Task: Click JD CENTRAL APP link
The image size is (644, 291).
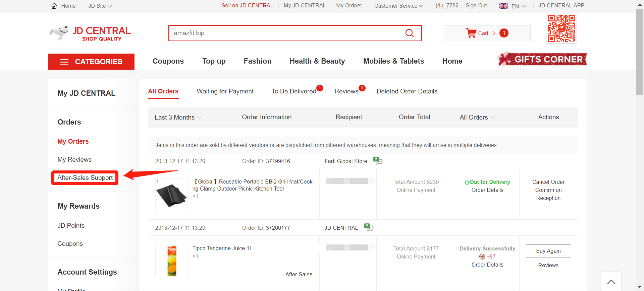Action: click(x=561, y=5)
